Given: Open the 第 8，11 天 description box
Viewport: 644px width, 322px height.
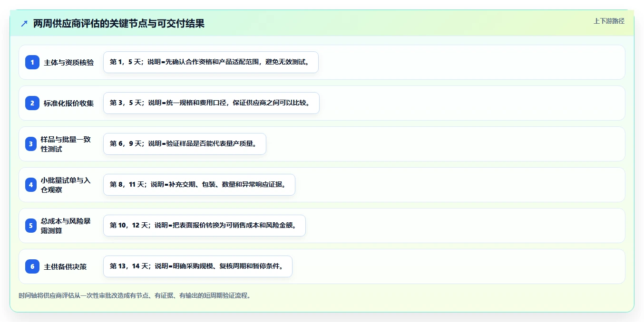Looking at the screenshot, I should pyautogui.click(x=199, y=185).
